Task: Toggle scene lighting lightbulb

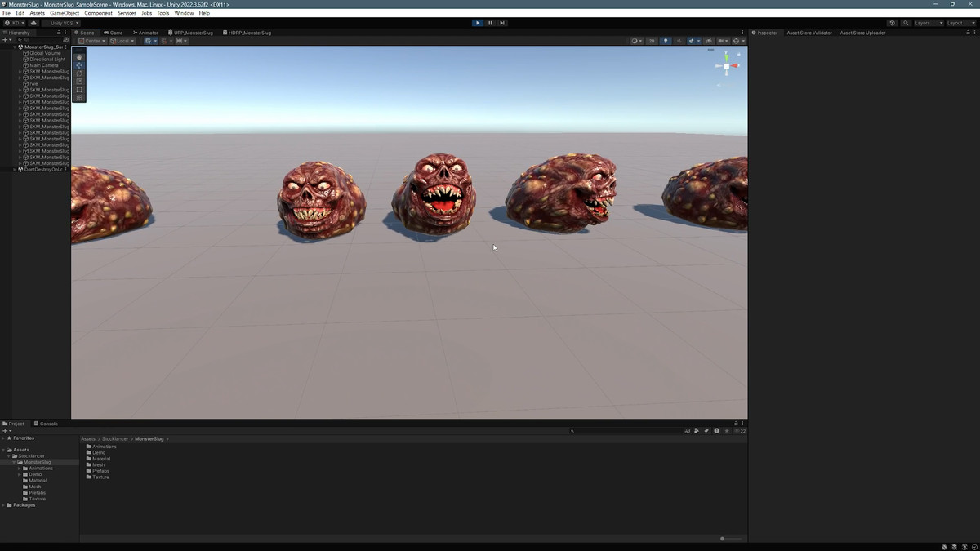Action: [666, 41]
